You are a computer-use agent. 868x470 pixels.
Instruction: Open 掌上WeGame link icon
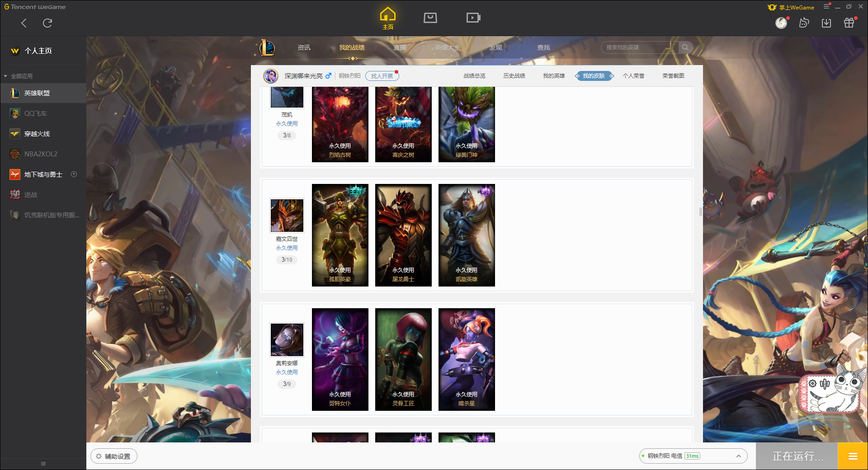click(791, 7)
